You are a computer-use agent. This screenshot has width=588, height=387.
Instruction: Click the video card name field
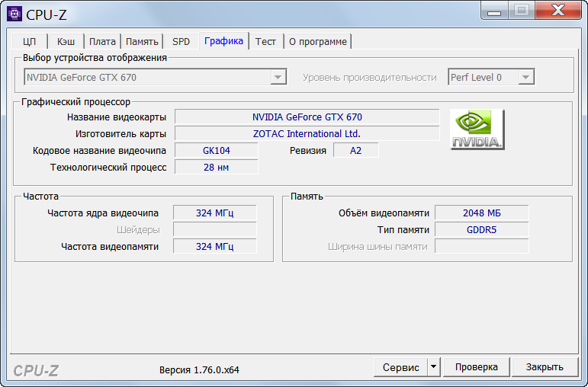click(307, 117)
